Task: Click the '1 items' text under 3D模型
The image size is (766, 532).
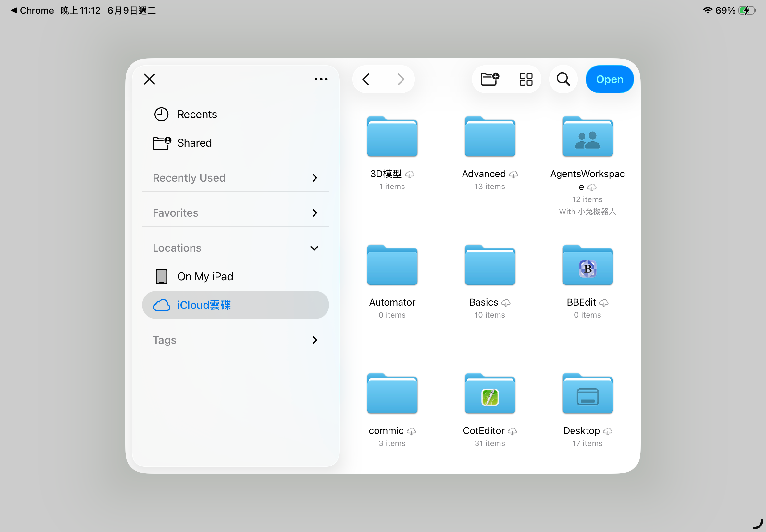Action: click(x=392, y=186)
